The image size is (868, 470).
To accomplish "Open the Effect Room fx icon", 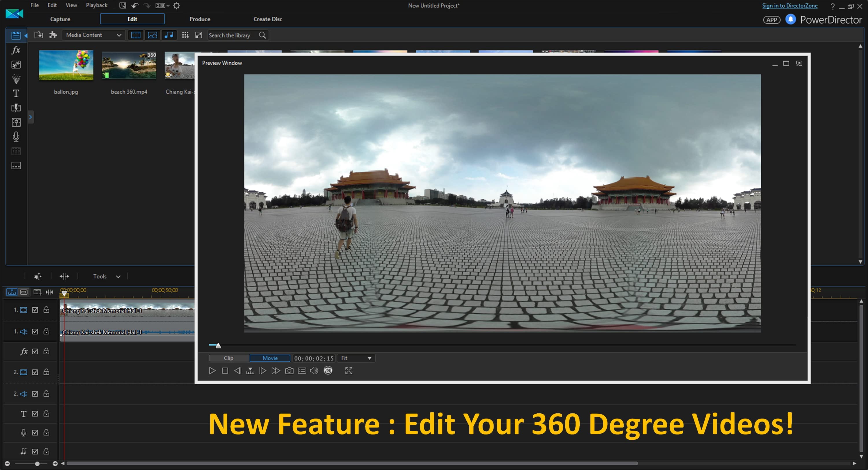I will tap(16, 50).
